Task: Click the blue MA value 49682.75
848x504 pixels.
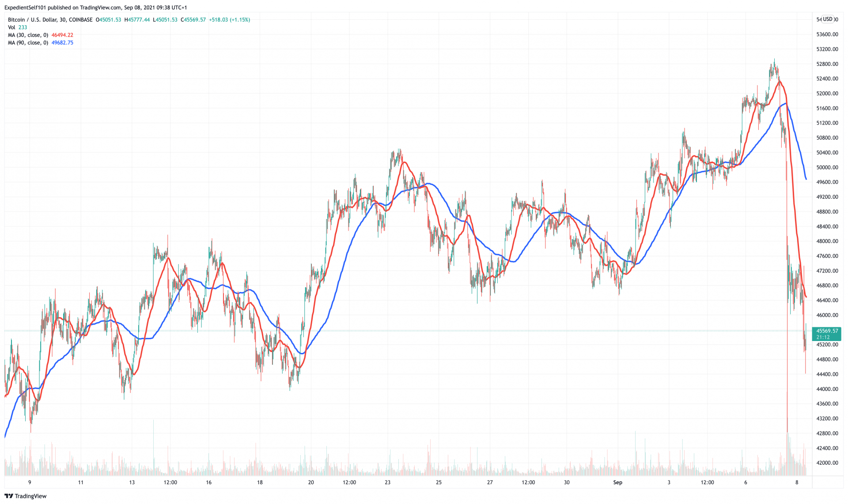Action: pyautogui.click(x=62, y=43)
